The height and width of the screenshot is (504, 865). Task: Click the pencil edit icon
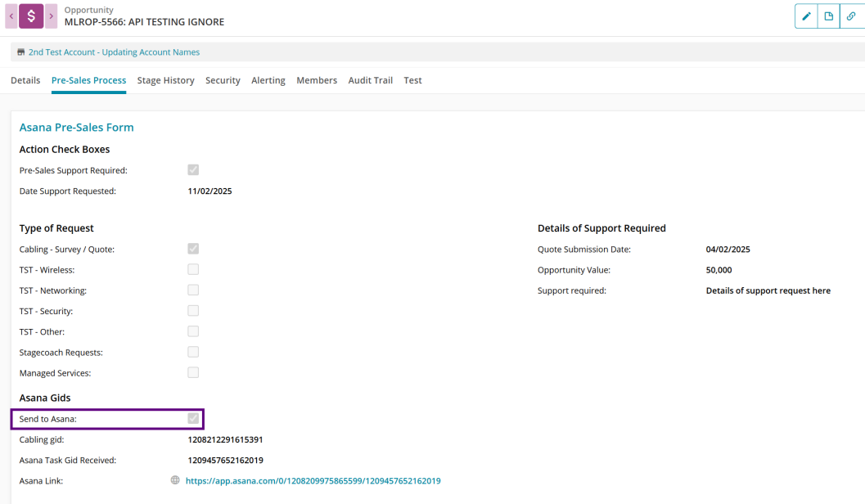click(x=806, y=16)
